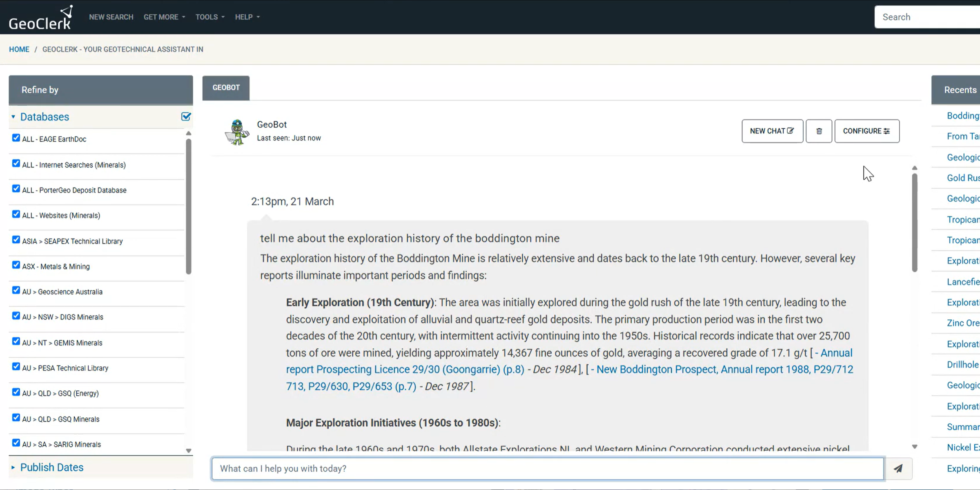Click the top Search field
Screen dimensions: 980x490
[x=927, y=17]
